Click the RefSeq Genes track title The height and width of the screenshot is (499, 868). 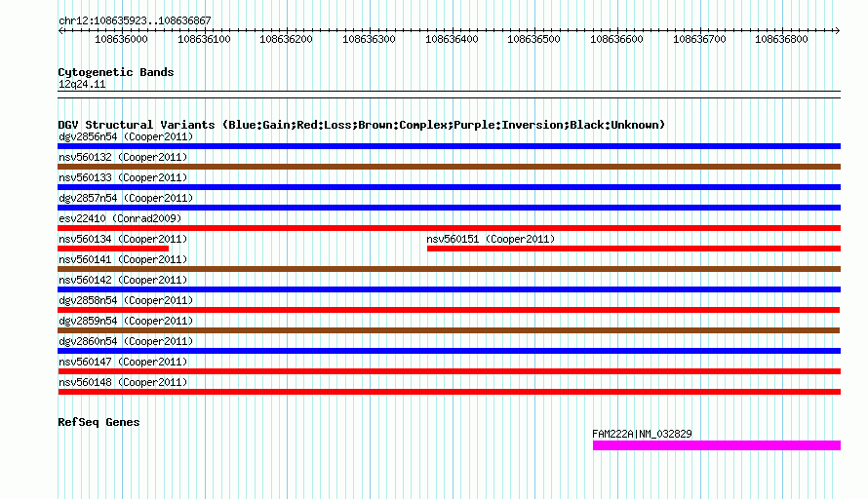pos(99,422)
